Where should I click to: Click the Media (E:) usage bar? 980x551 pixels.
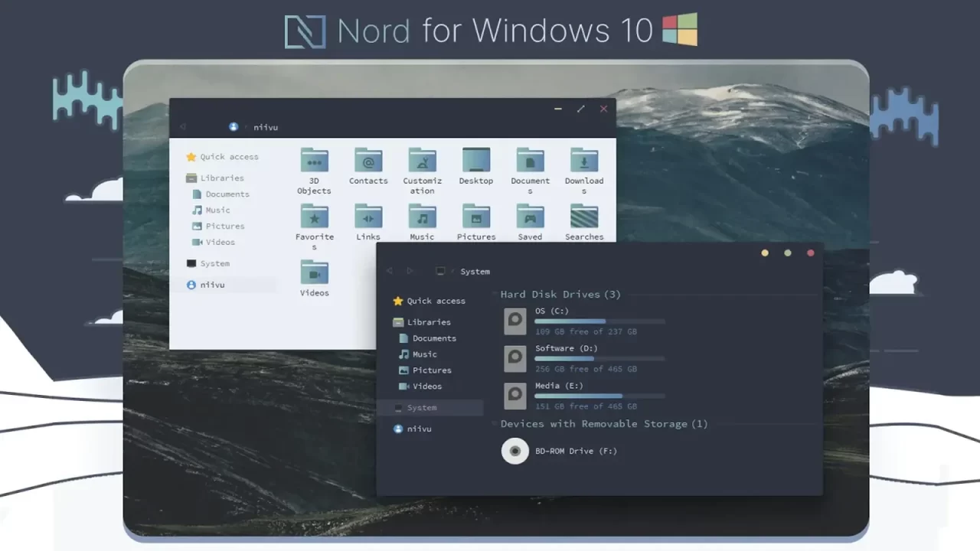coord(599,396)
